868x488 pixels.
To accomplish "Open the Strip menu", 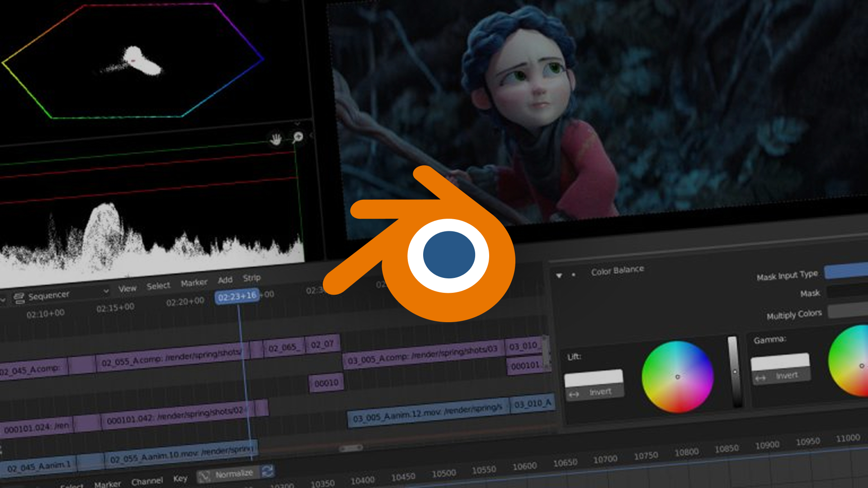I will tap(252, 278).
